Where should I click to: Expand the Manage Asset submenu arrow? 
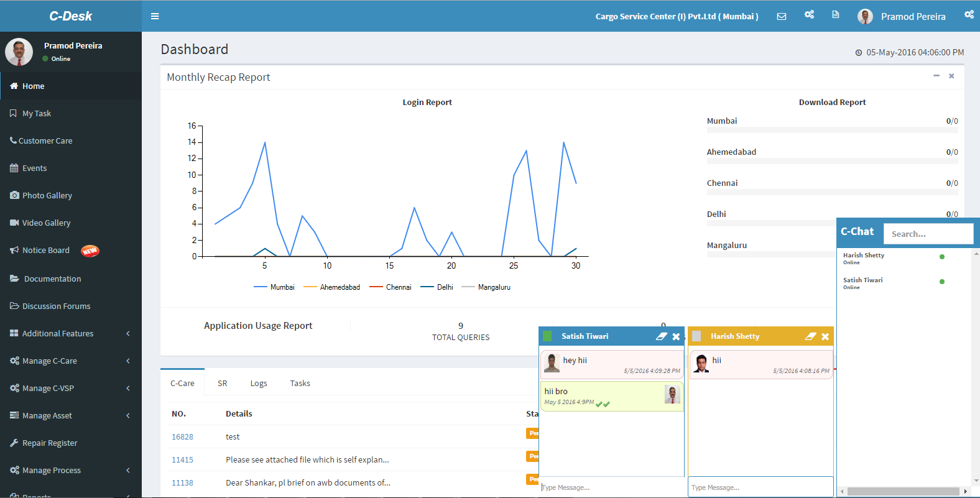pyautogui.click(x=128, y=415)
